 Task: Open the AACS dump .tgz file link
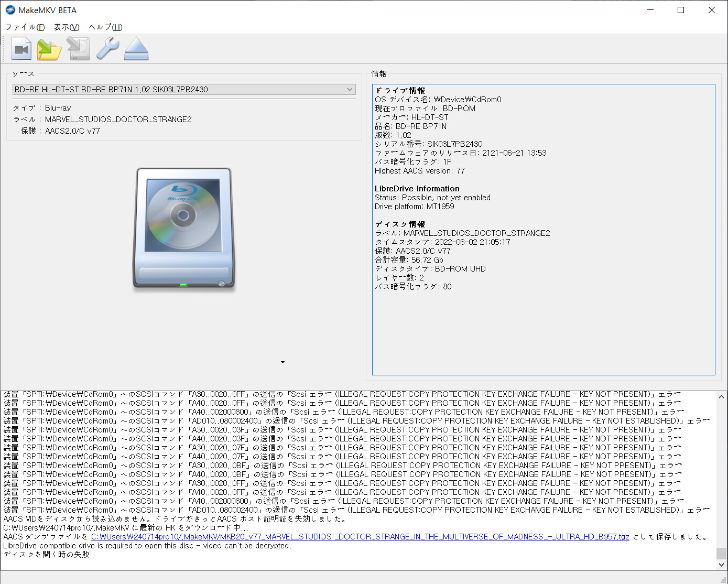pos(360,537)
